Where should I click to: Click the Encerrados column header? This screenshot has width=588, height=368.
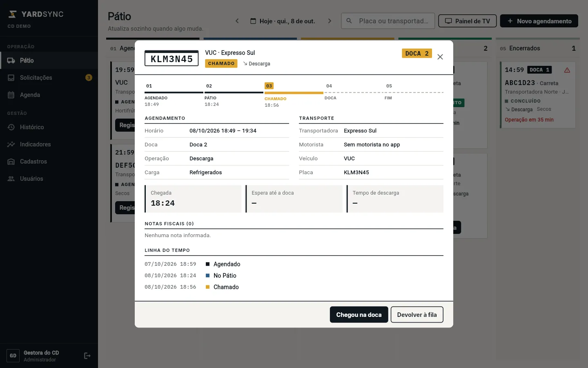tap(538, 48)
